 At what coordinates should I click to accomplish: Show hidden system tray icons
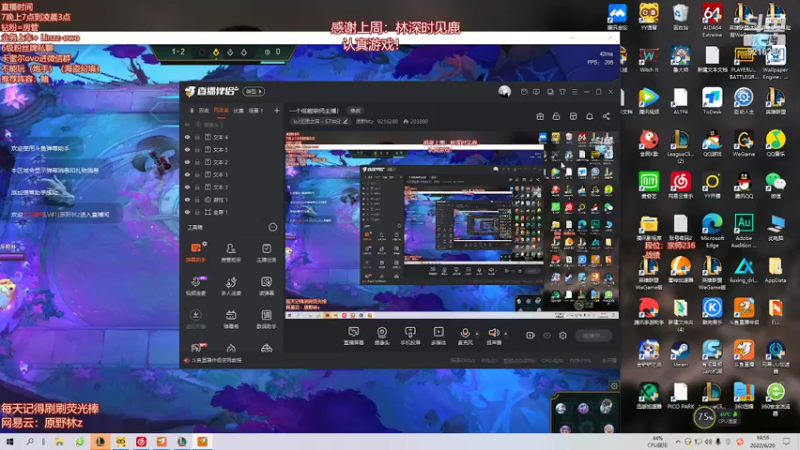pos(678,442)
